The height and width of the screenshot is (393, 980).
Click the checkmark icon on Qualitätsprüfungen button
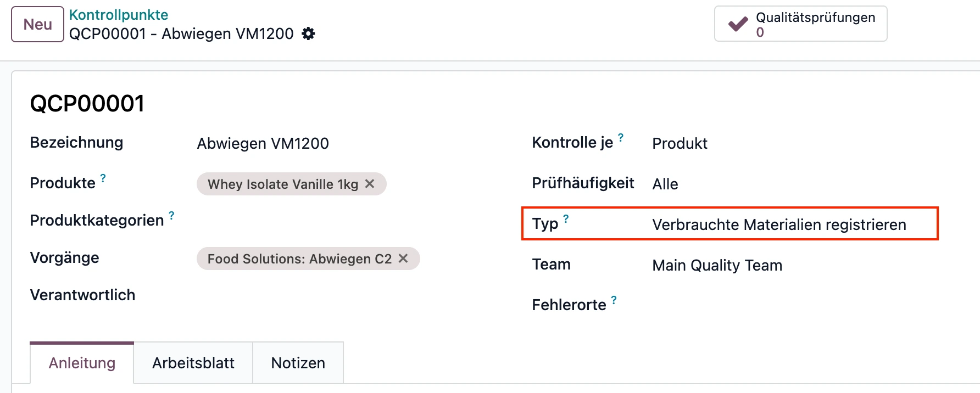click(738, 23)
